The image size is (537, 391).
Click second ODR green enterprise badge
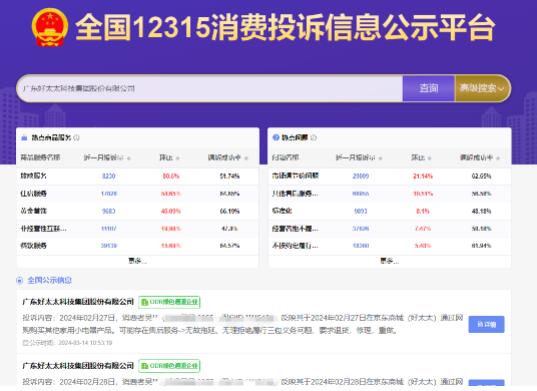pyautogui.click(x=170, y=366)
